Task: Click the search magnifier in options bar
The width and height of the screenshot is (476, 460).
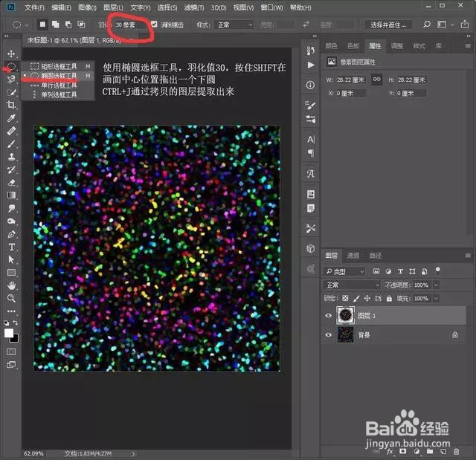Action: pos(427,25)
